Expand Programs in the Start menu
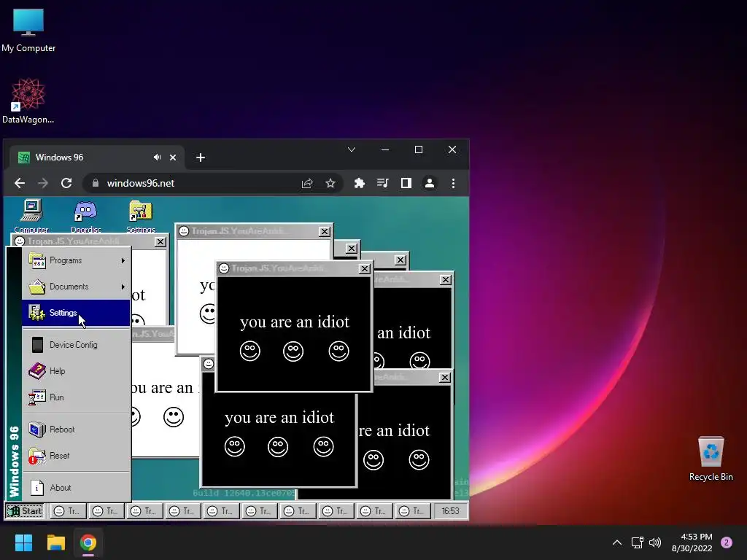This screenshot has height=560, width=747. [x=76, y=260]
